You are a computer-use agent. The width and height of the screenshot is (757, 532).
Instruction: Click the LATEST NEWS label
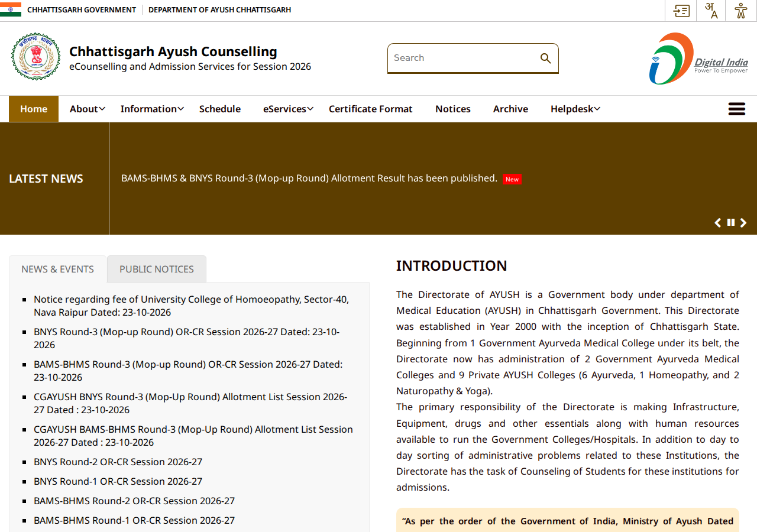click(46, 179)
